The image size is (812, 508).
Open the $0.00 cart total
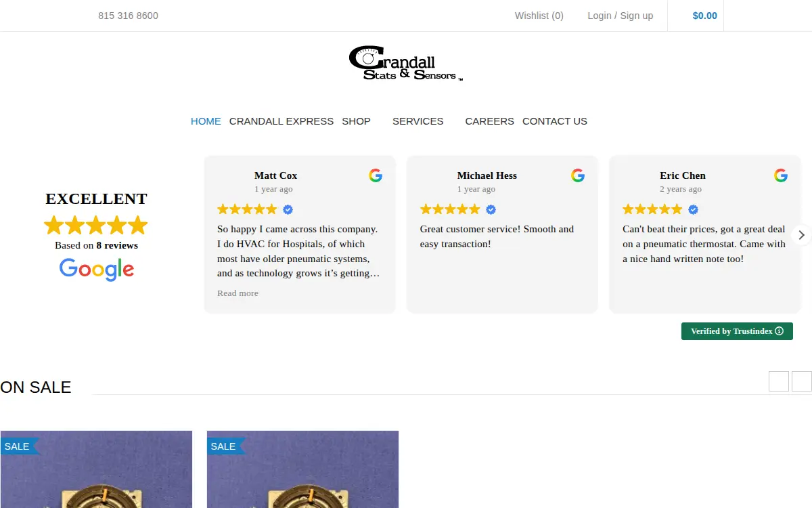[x=705, y=16]
